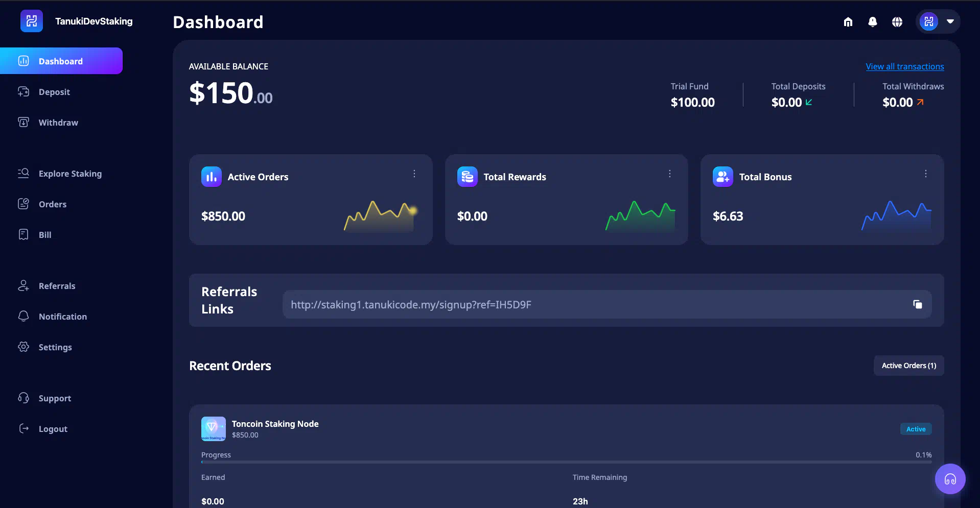Open Active Orders card three-dot menu
This screenshot has height=508, width=980.
[x=414, y=174]
